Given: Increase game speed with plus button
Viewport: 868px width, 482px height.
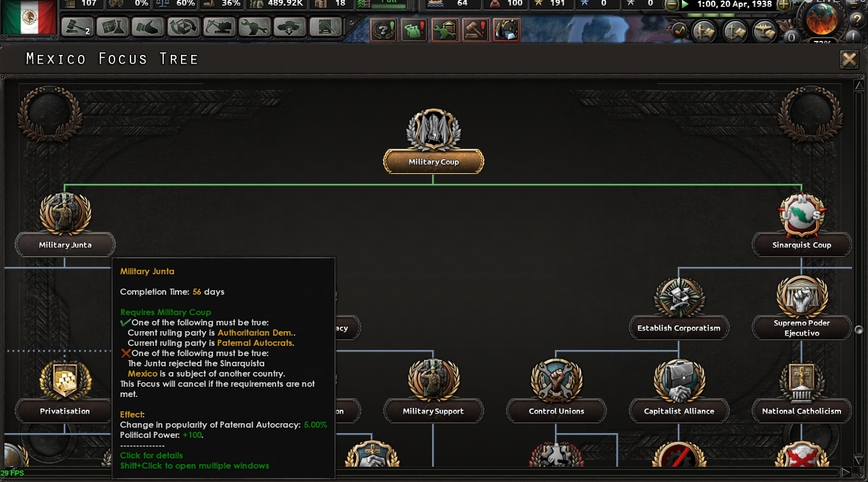Looking at the screenshot, I should click(783, 4).
